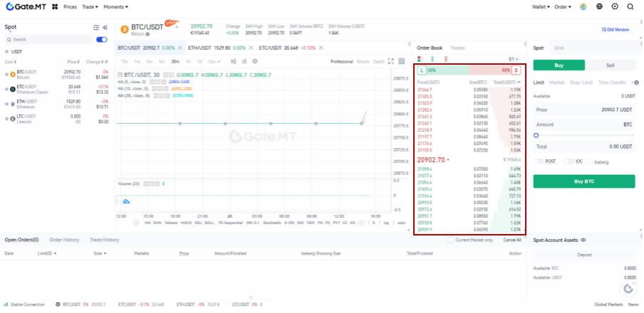This screenshot has width=644, height=313.
Task: Click the amount percentage slider handle
Action: point(536,134)
